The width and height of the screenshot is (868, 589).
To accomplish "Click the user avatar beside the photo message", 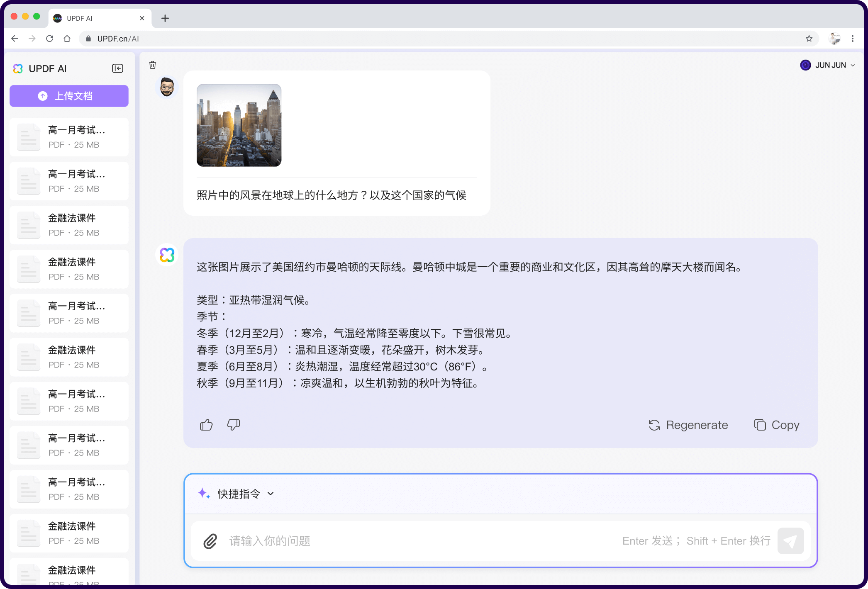I will tap(167, 87).
